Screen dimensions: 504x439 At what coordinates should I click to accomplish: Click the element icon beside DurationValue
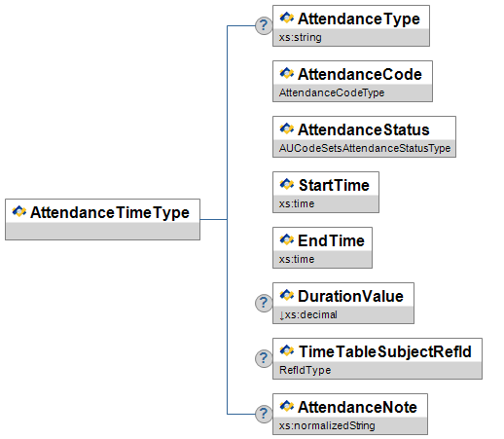(x=287, y=295)
